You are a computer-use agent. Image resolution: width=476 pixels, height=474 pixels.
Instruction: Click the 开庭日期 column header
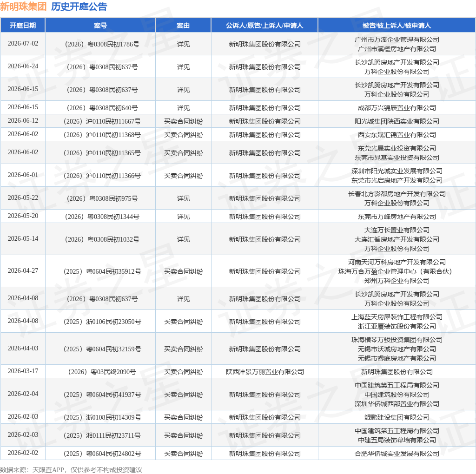tap(23, 26)
